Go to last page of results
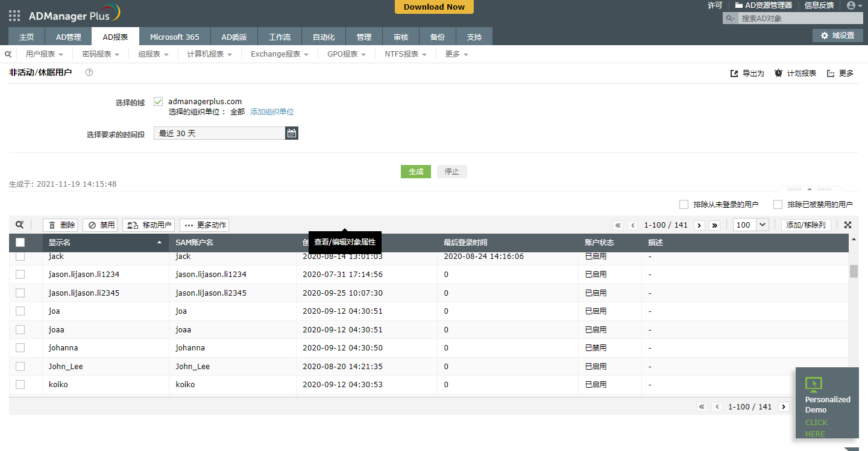The image size is (868, 451). click(x=715, y=225)
